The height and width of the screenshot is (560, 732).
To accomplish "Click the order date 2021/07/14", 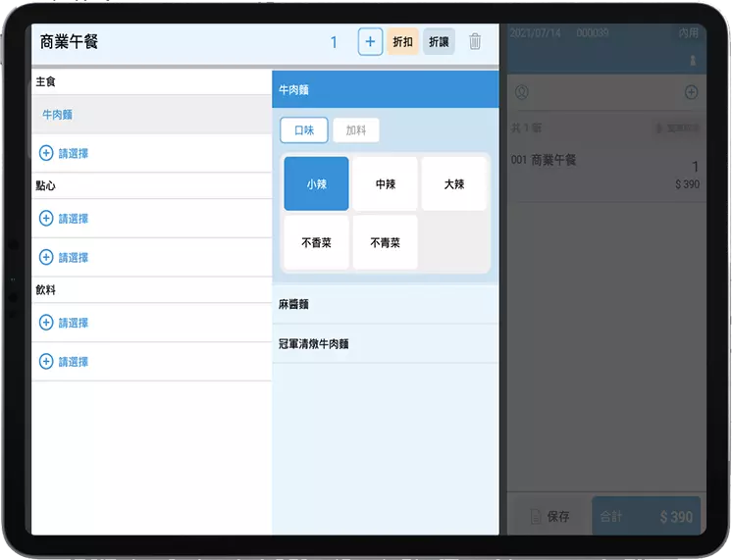I will tap(535, 32).
